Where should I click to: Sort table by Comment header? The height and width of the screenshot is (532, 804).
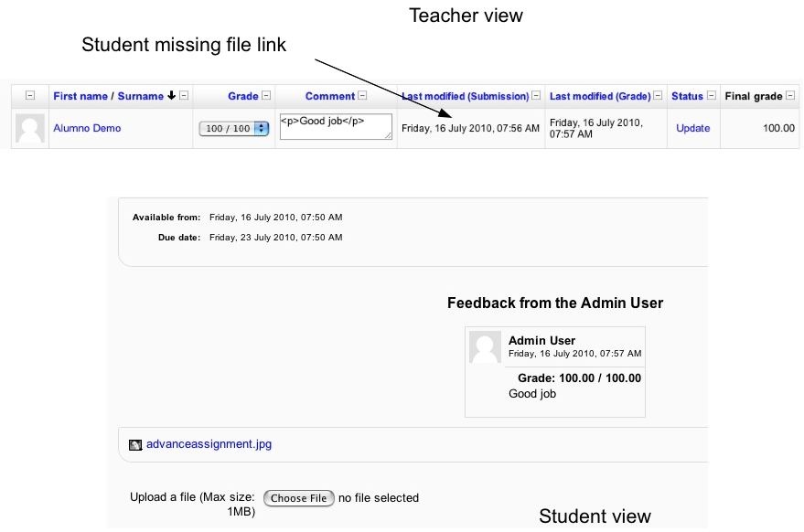coord(329,96)
